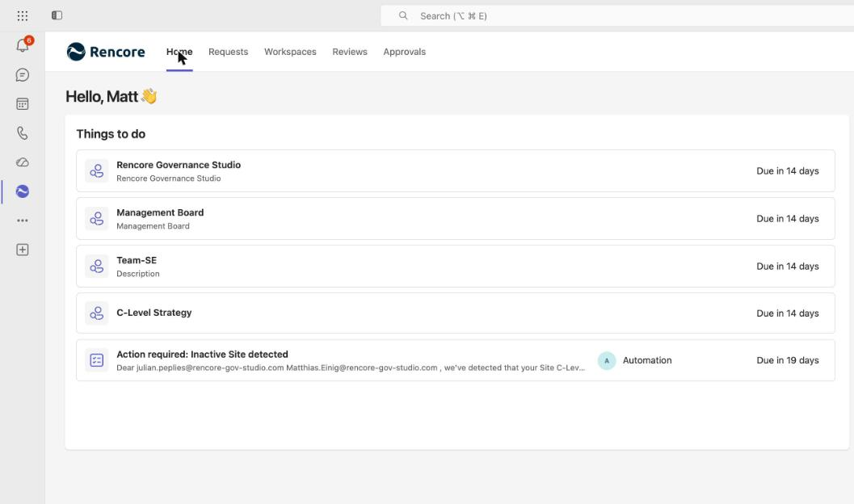Click Due in 14 days on Management Board row
This screenshot has height=504, width=854.
[x=788, y=219]
